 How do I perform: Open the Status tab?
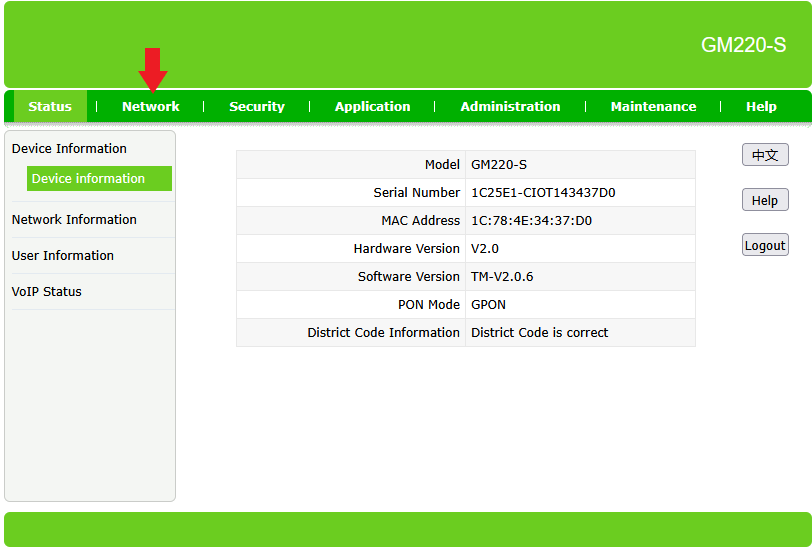(50, 106)
